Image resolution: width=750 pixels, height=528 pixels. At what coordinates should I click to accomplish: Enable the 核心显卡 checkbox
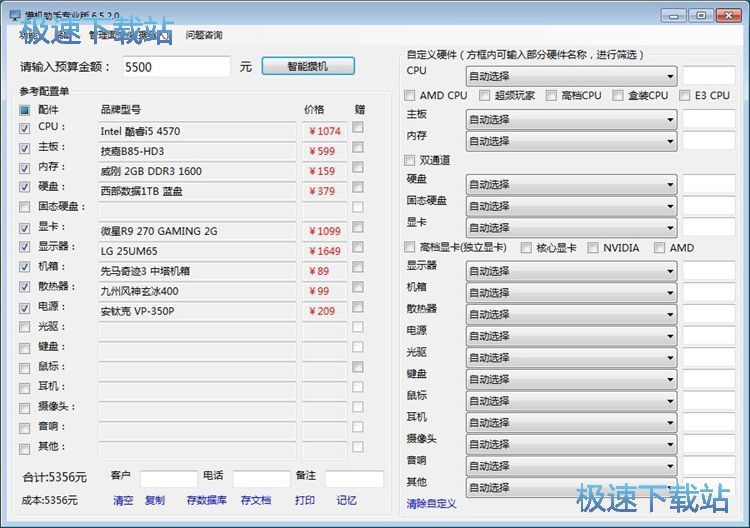526,247
